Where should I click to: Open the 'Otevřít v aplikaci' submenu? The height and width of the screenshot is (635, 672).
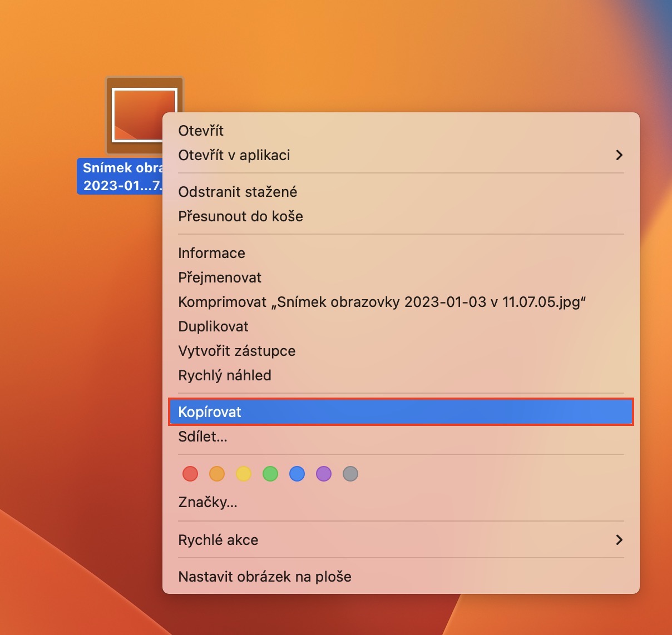[x=401, y=155]
